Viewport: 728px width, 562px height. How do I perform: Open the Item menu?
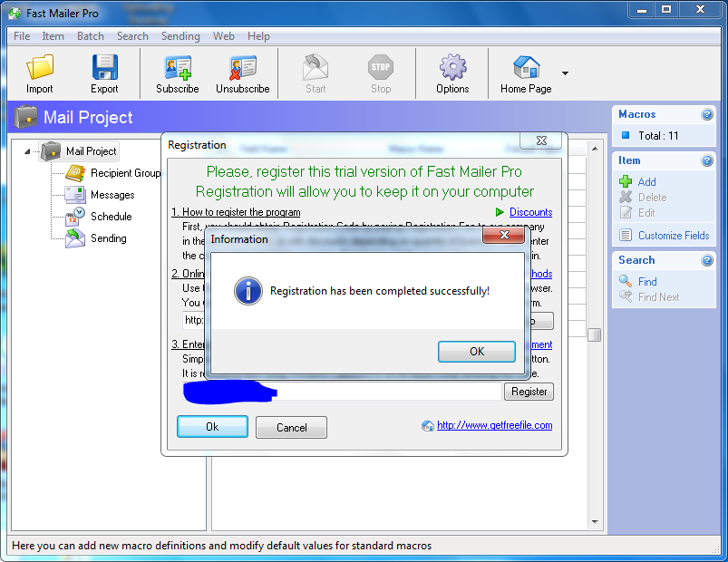pyautogui.click(x=53, y=36)
